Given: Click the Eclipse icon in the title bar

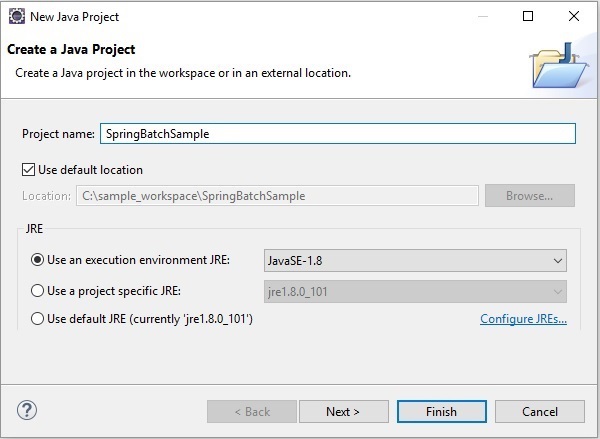Looking at the screenshot, I should (16, 16).
